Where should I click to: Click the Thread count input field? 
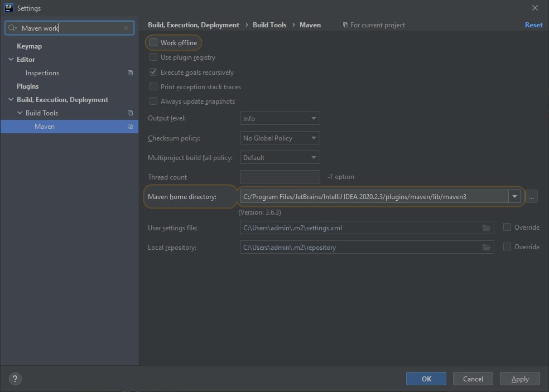click(x=280, y=177)
